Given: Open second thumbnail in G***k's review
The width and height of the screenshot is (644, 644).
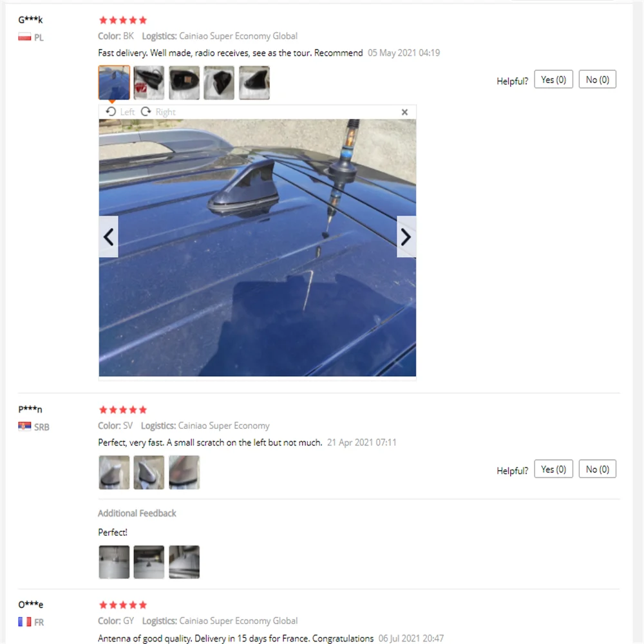Looking at the screenshot, I should (149, 82).
